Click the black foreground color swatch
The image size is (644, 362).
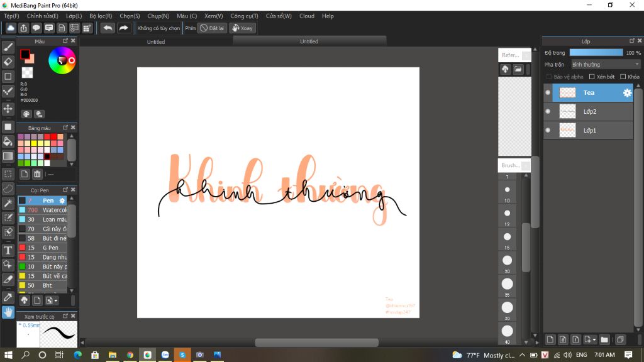pyautogui.click(x=25, y=54)
